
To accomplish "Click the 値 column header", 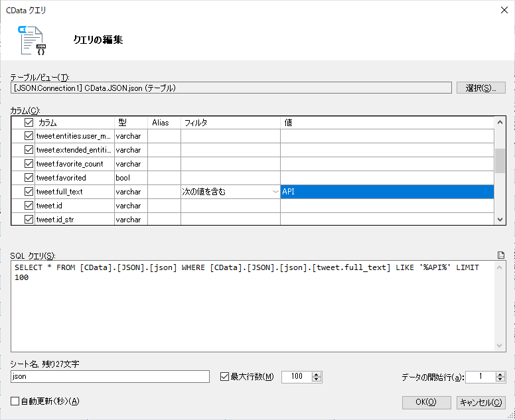I will click(387, 123).
